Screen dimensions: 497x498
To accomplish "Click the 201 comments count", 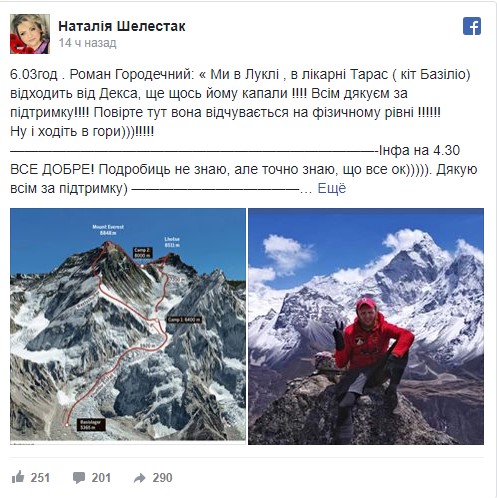I will [101, 477].
